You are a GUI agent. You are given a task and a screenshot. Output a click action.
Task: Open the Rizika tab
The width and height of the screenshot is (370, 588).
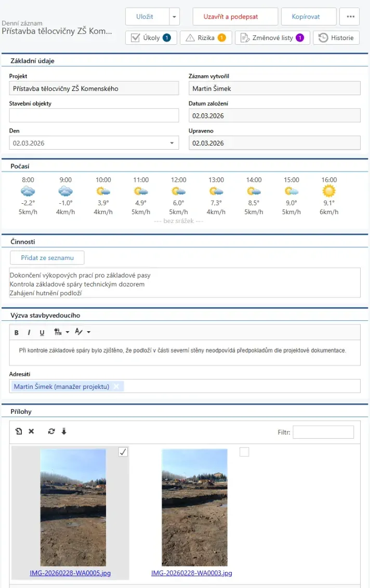coord(206,38)
